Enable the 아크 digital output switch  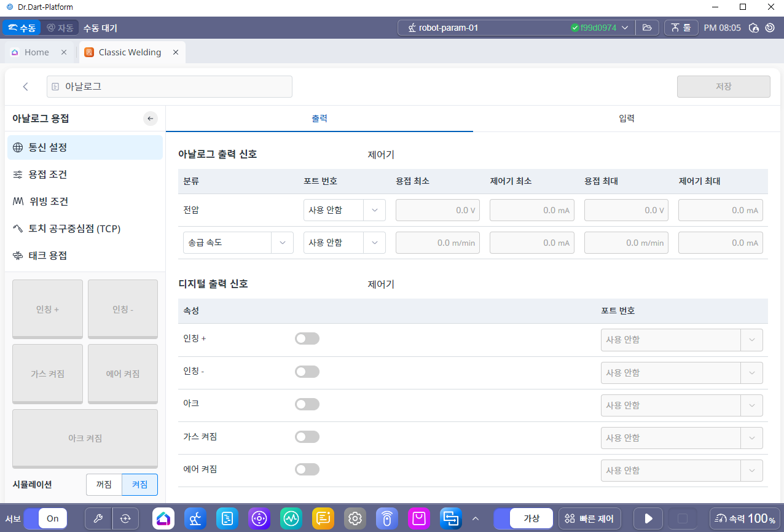[307, 404]
